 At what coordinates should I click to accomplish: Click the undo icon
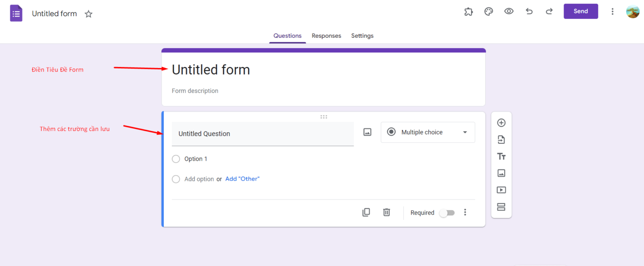coord(529,11)
